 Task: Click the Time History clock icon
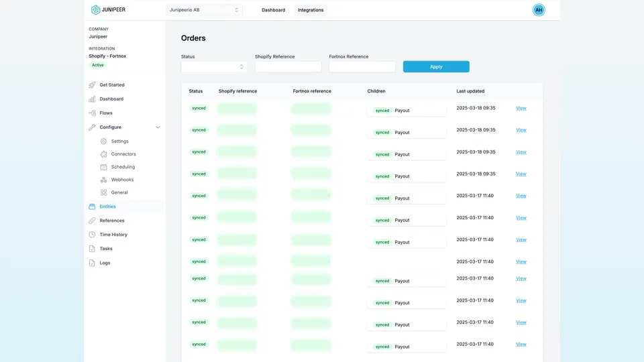(x=92, y=235)
